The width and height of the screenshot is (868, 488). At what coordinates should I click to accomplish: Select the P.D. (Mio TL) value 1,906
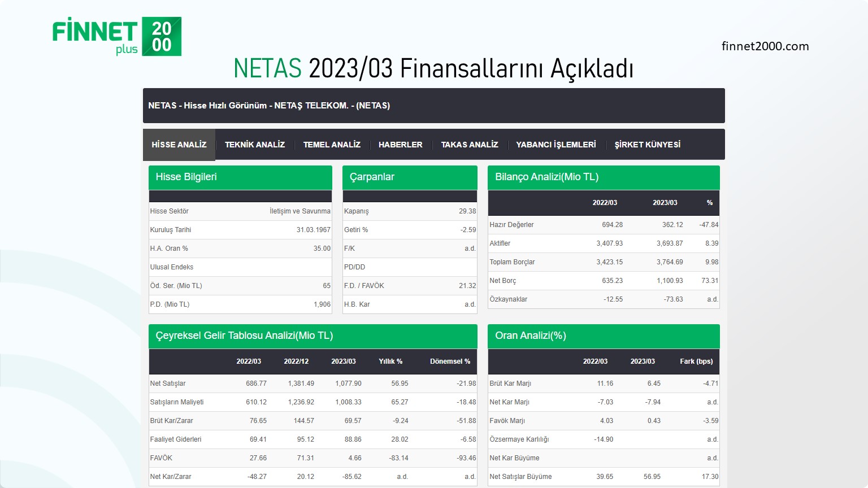[x=322, y=304]
